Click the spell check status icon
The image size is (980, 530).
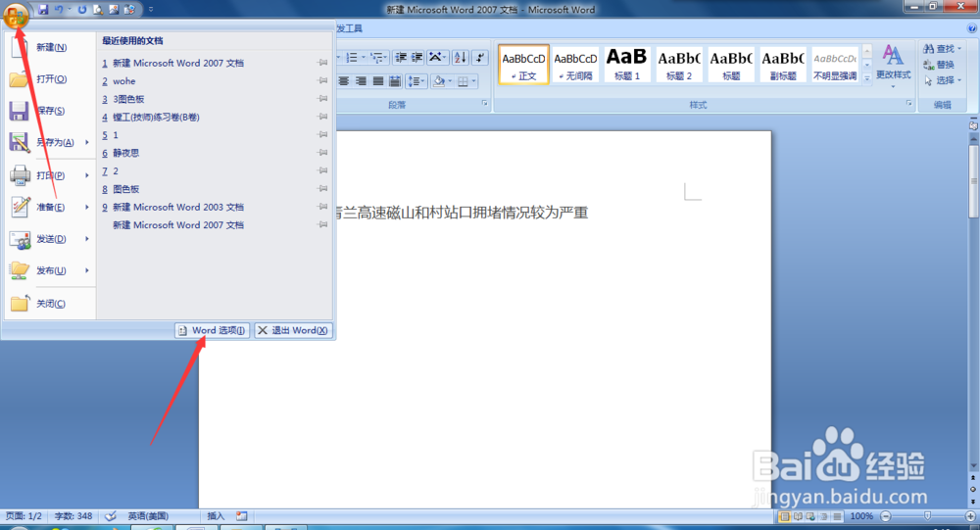(x=111, y=516)
